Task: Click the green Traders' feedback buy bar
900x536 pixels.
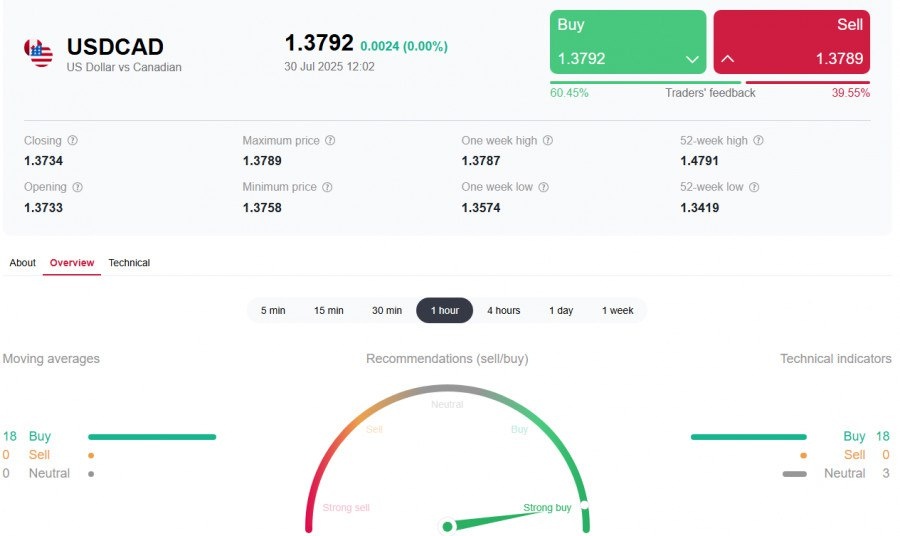Action: click(646, 83)
